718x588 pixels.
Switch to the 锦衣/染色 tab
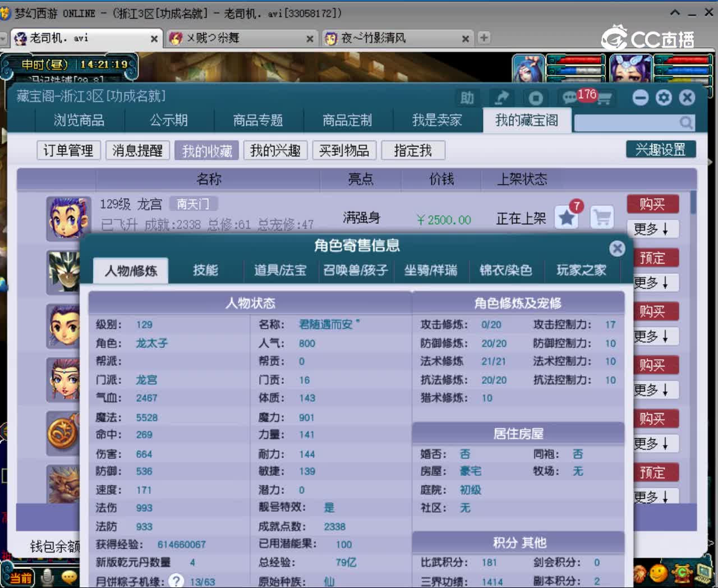506,270
